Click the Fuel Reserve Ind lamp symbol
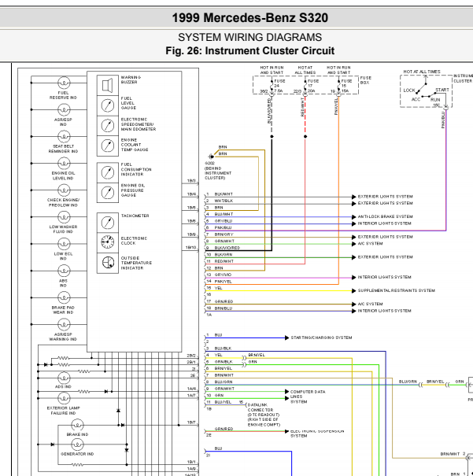The height and width of the screenshot is (476, 473). click(x=64, y=83)
